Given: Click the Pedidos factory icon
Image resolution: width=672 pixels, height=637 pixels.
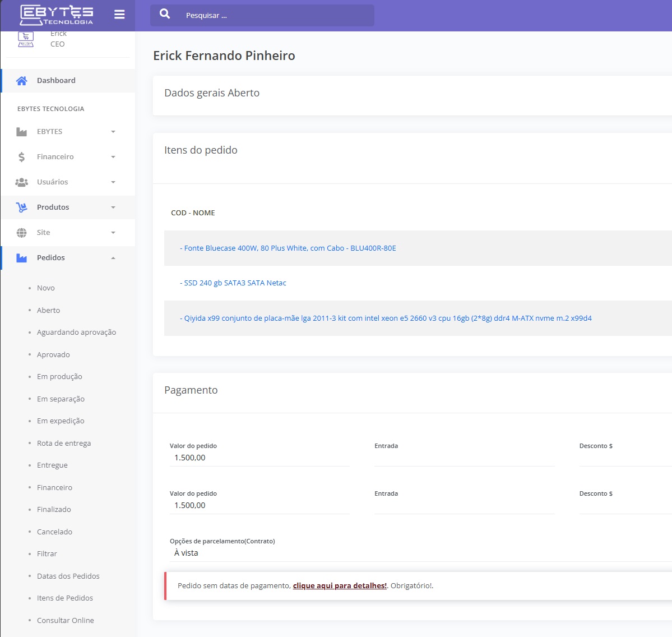Looking at the screenshot, I should 21,257.
